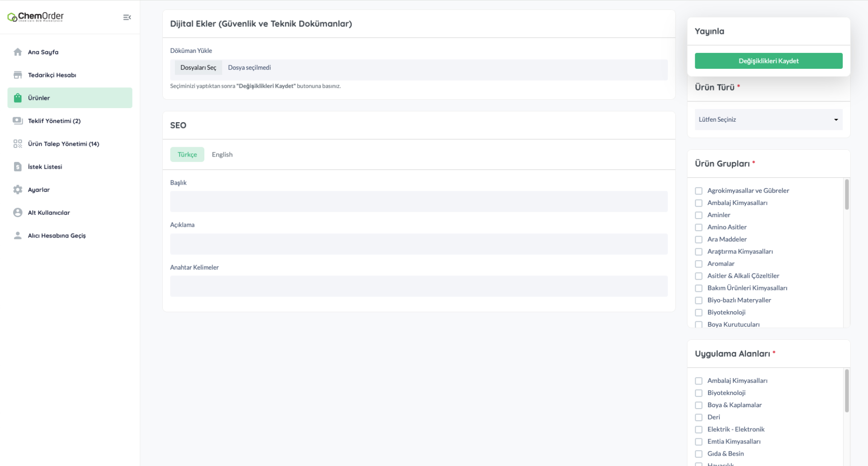Focus the SEO Başlık input field

pos(419,202)
